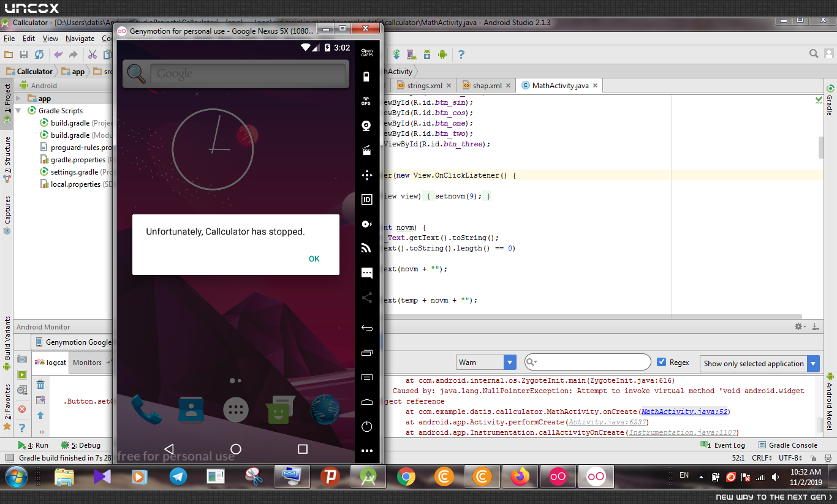Open MathActivity.java:52 stack trace link
Image resolution: width=837 pixels, height=504 pixels.
point(685,412)
